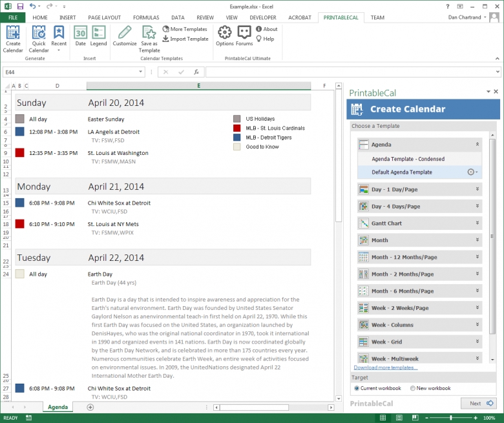Show About PrintableCal info
This screenshot has width=504, height=423.
pos(266,29)
